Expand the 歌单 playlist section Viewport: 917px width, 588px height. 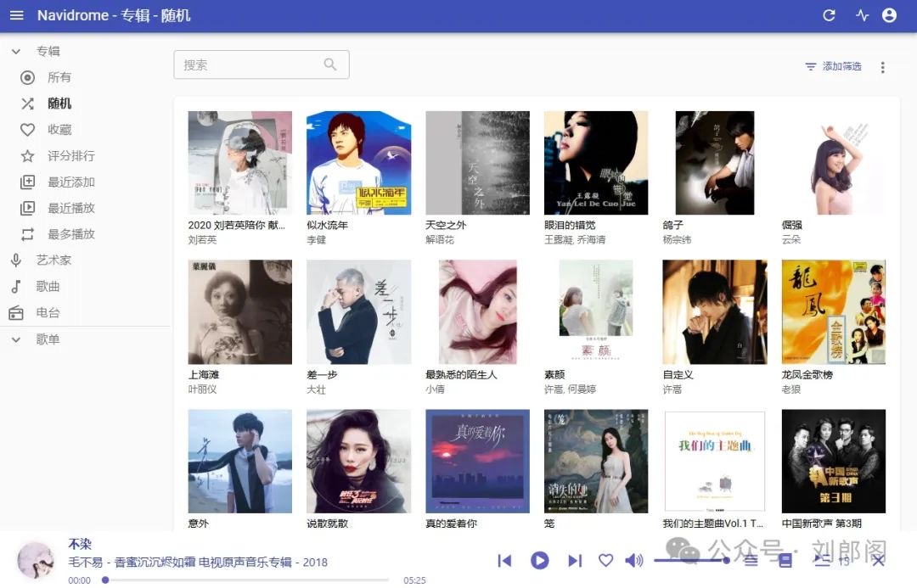click(x=16, y=339)
